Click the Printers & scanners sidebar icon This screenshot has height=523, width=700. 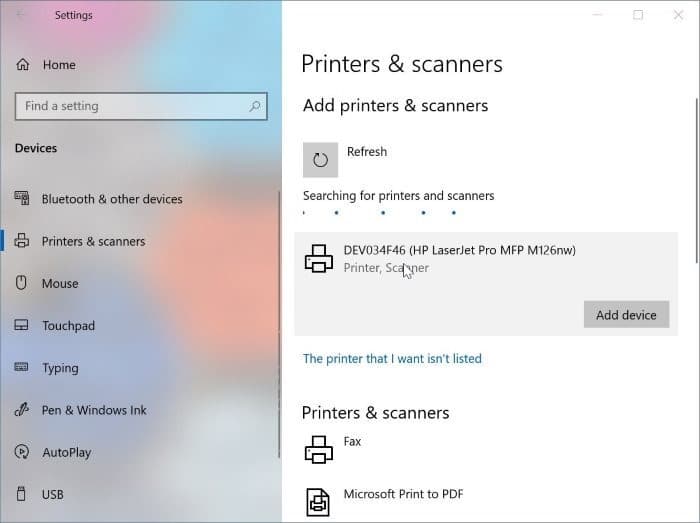[x=22, y=241]
